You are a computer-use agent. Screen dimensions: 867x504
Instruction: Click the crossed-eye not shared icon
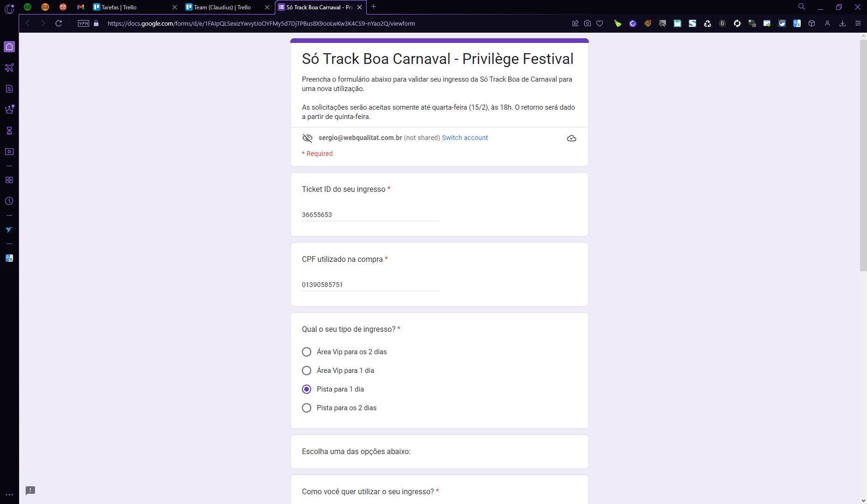pyautogui.click(x=308, y=138)
